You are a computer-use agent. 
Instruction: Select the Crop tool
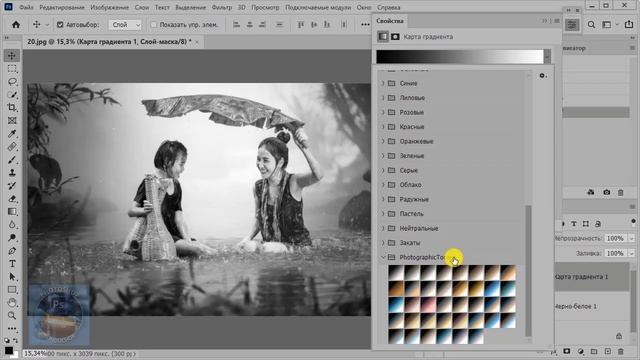coord(12,107)
